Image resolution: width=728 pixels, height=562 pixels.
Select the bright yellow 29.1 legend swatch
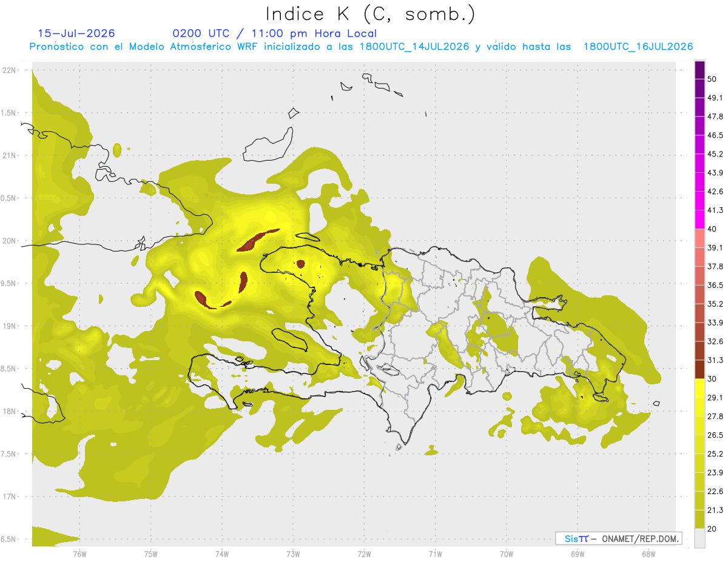[x=699, y=388]
